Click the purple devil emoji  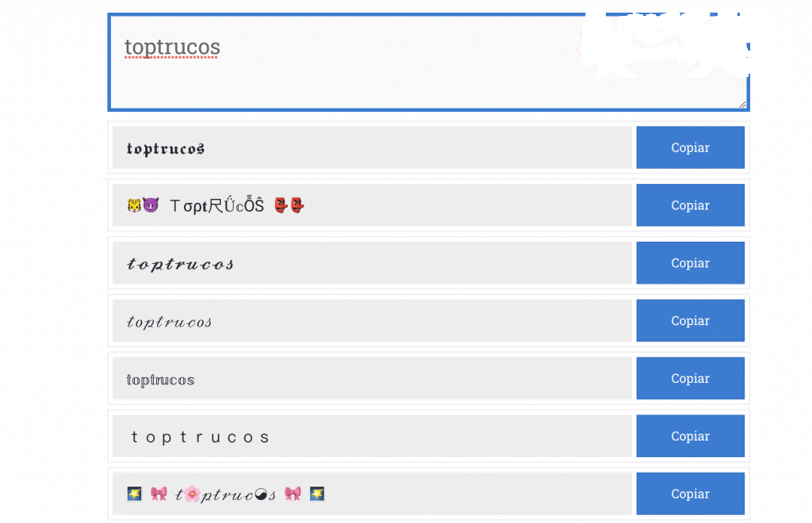[151, 205]
